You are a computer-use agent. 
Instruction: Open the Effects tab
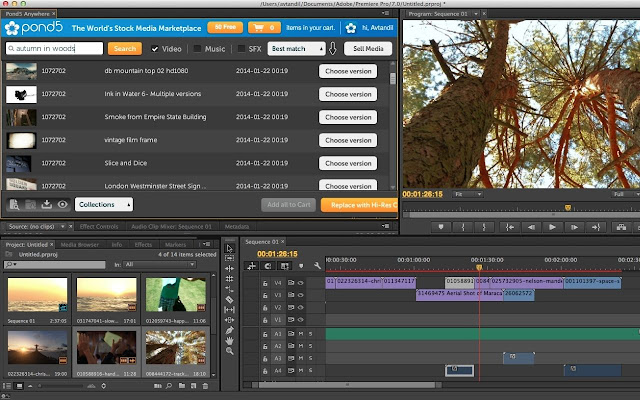pos(143,243)
